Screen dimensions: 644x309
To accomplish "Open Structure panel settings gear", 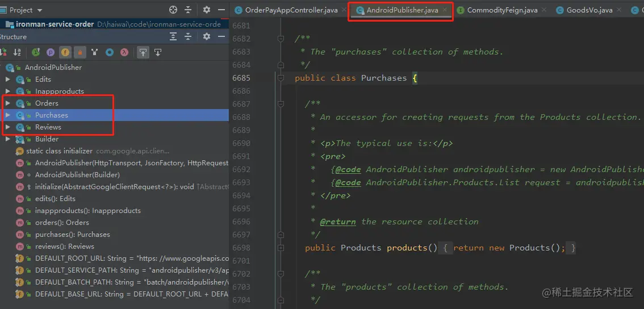I will tap(207, 36).
